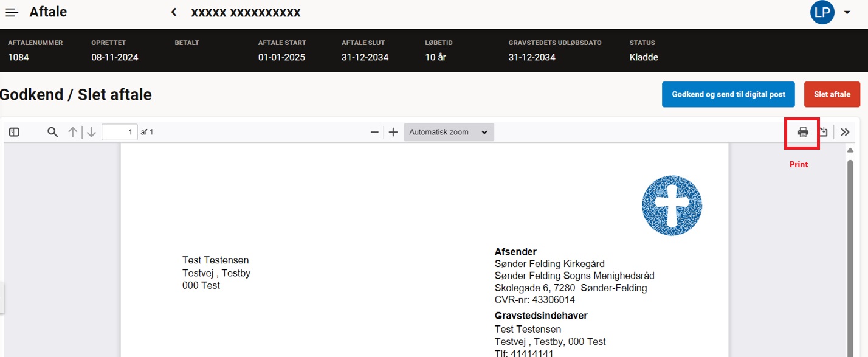The width and height of the screenshot is (868, 357).
Task: Click the scrollbar up arrow
Action: (850, 150)
